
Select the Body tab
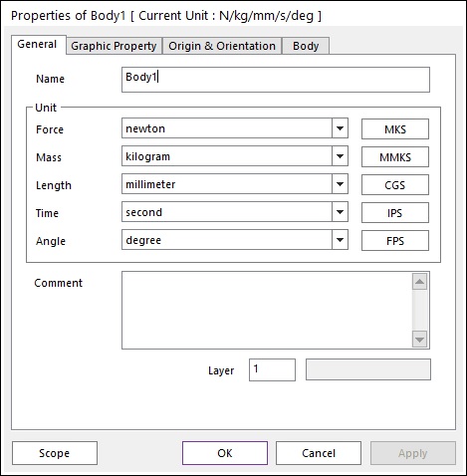306,46
